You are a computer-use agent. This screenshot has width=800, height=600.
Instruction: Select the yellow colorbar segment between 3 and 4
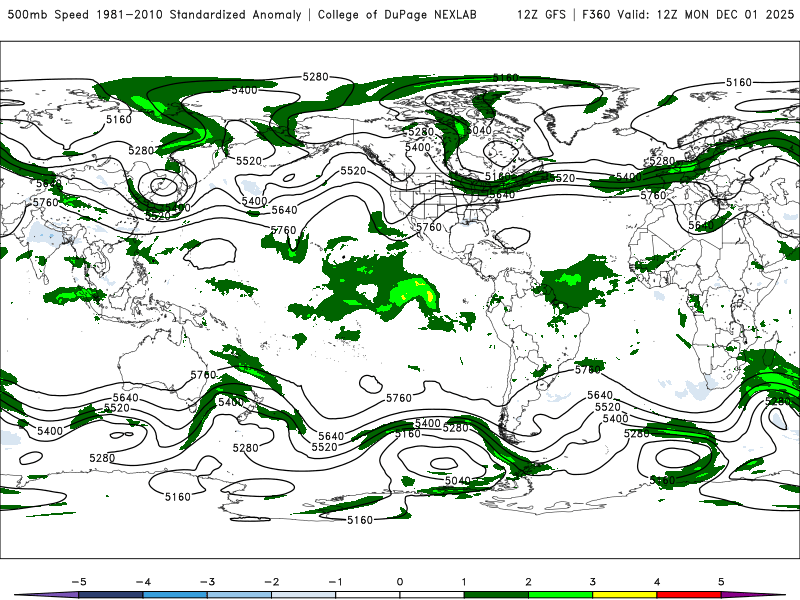[624, 595]
